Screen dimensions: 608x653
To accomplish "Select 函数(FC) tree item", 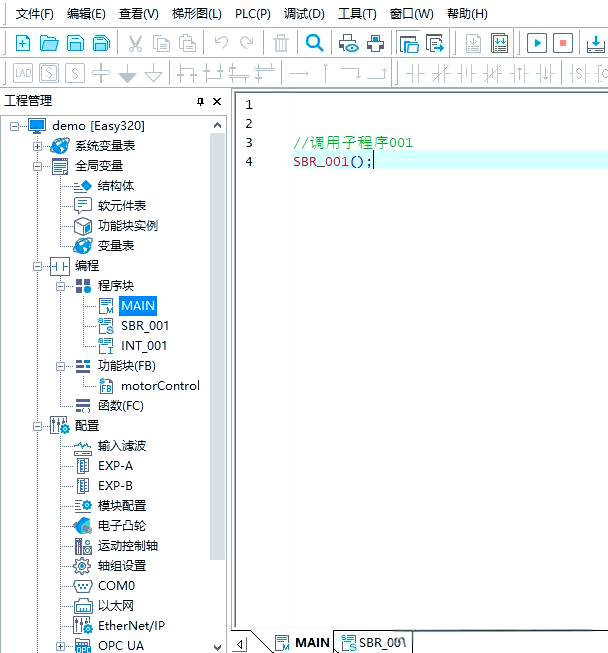I will pos(121,406).
